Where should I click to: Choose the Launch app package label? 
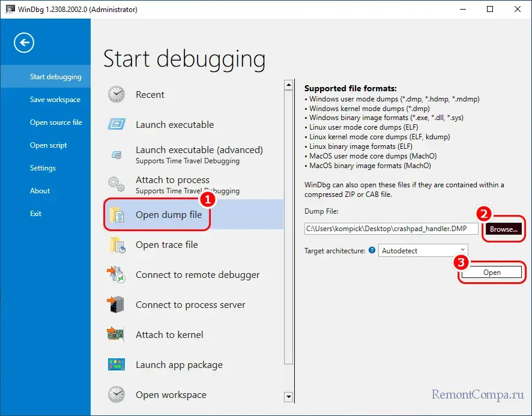(179, 365)
